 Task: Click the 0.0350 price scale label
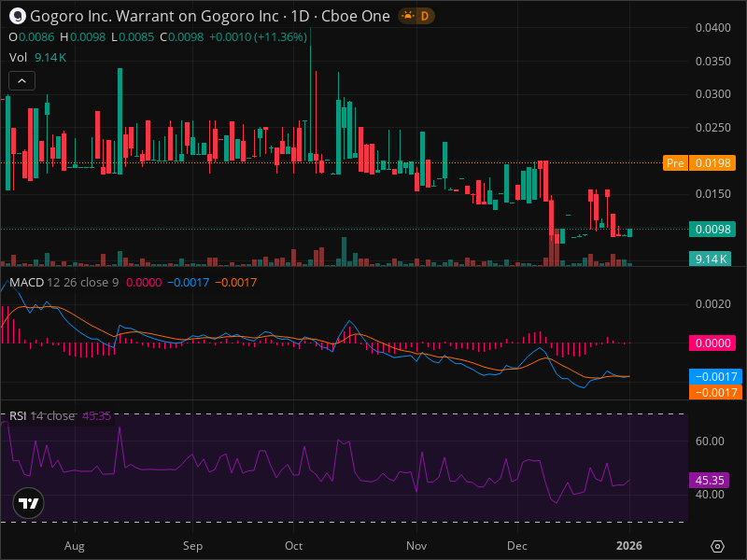click(713, 61)
